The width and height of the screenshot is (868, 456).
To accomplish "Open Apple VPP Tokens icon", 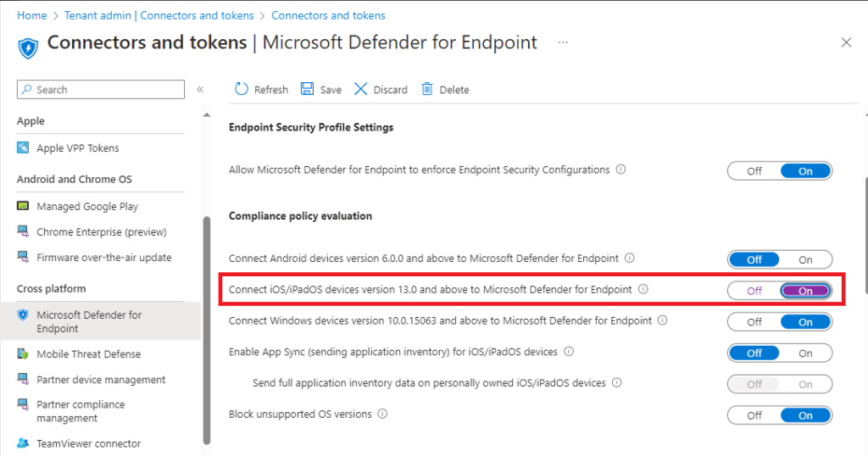I will click(x=23, y=148).
